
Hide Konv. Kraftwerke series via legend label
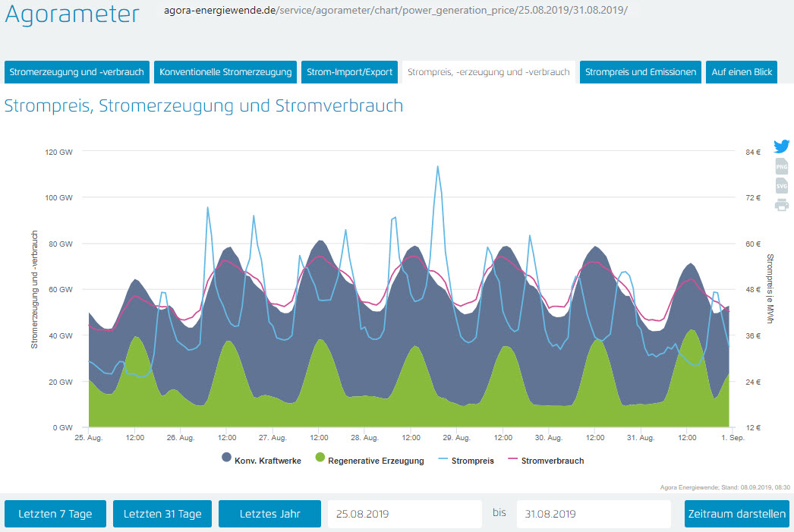click(x=267, y=461)
